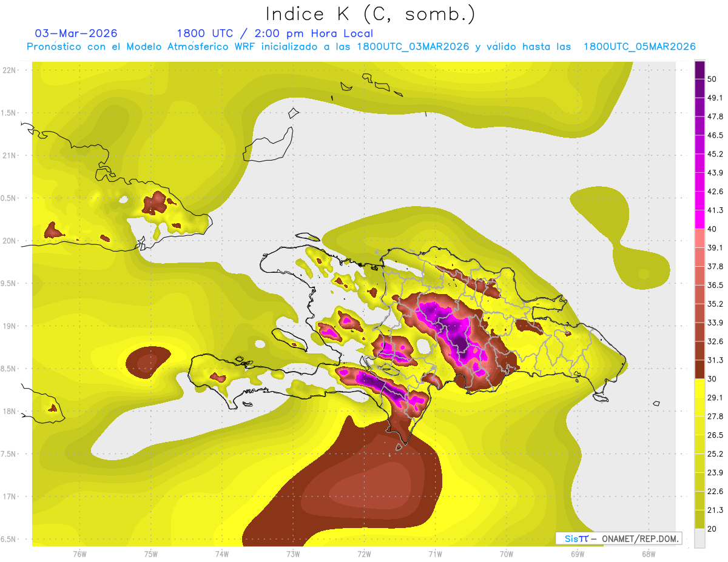Click the colorbar label "32.6"
Viewport: 728px width, 562px height.
point(715,341)
